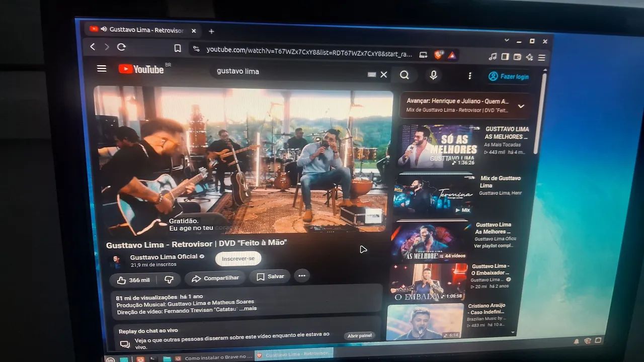The height and width of the screenshot is (362, 644).
Task: Save the video with Salvar
Action: coord(270,277)
